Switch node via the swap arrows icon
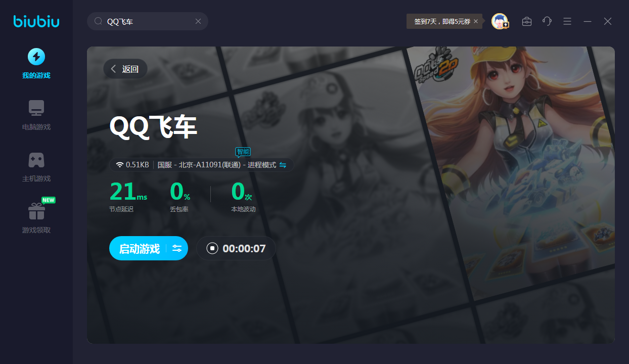This screenshot has height=364, width=629. pos(283,165)
